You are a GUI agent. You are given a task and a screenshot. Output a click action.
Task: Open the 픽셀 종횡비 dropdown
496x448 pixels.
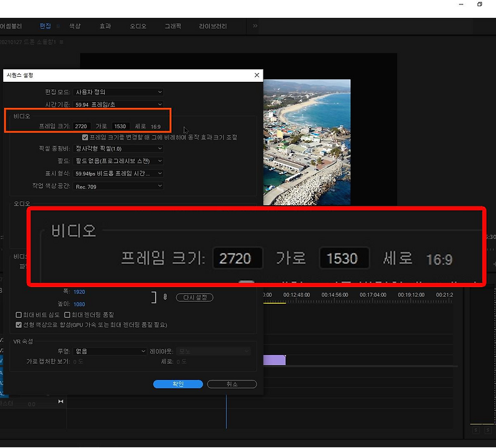coord(118,147)
